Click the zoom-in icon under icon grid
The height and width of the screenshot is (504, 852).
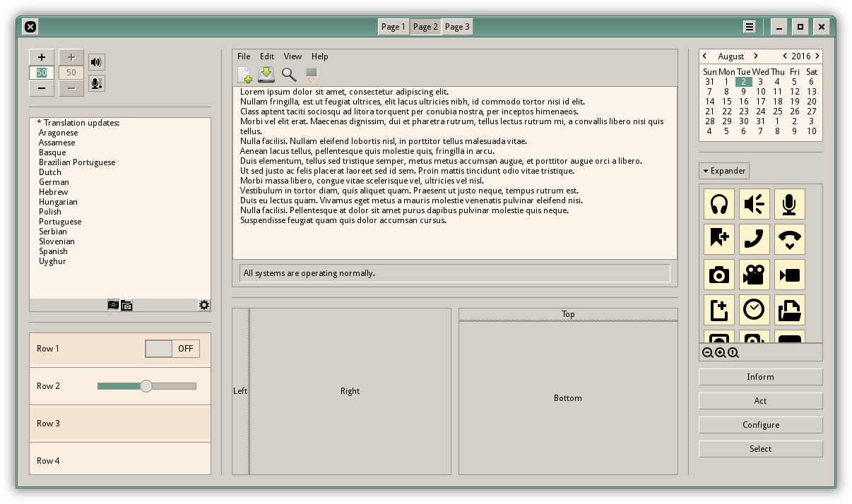coord(720,353)
